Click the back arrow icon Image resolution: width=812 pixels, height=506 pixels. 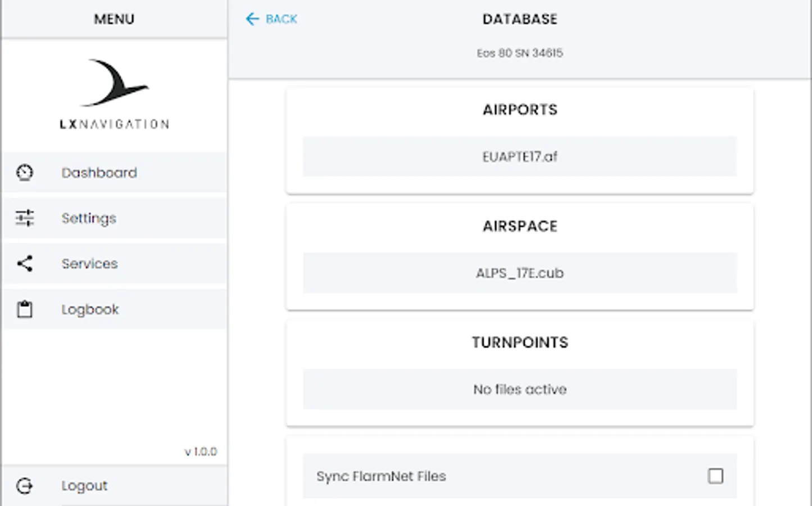(x=252, y=19)
